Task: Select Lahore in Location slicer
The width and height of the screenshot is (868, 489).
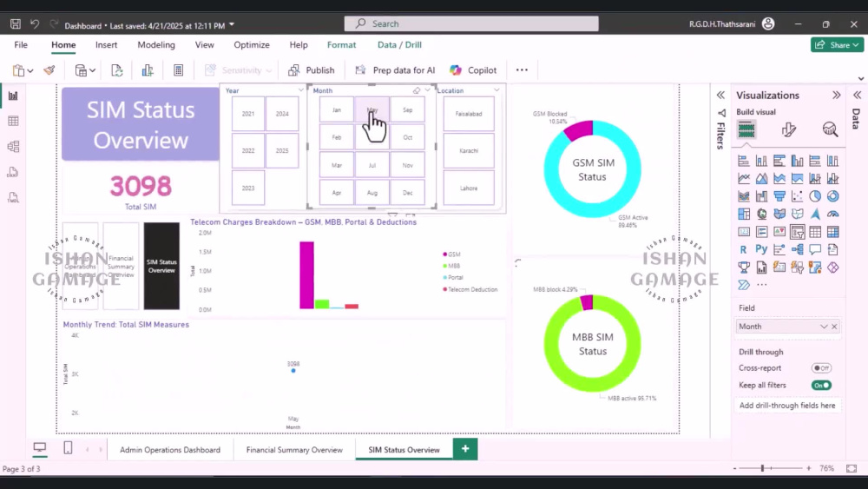Action: coord(469,188)
